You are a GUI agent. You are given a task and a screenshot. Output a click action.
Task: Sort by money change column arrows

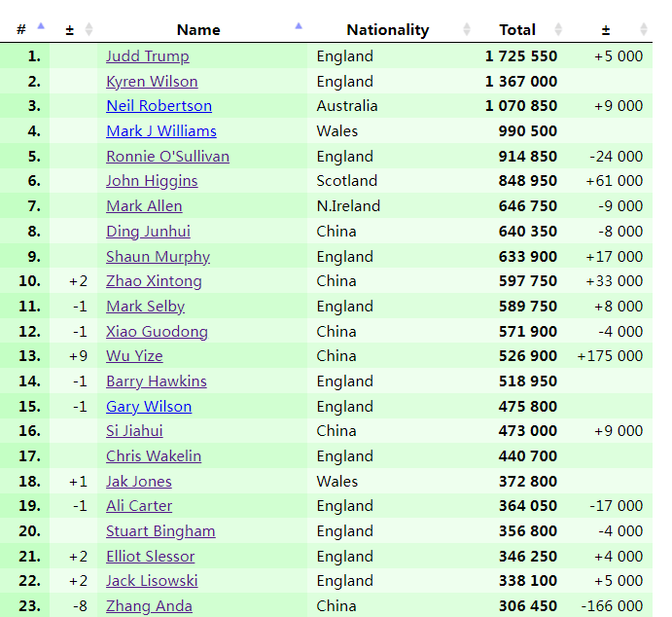644,29
